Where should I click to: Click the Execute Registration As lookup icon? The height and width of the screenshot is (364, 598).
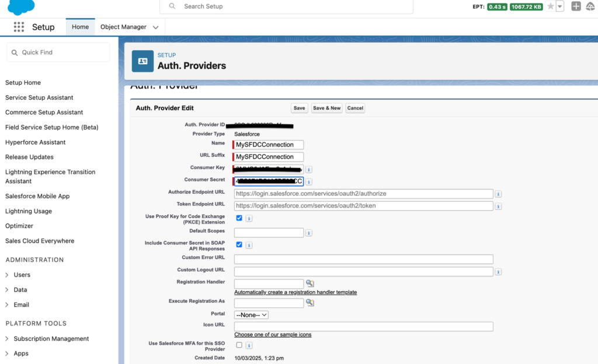(x=310, y=303)
